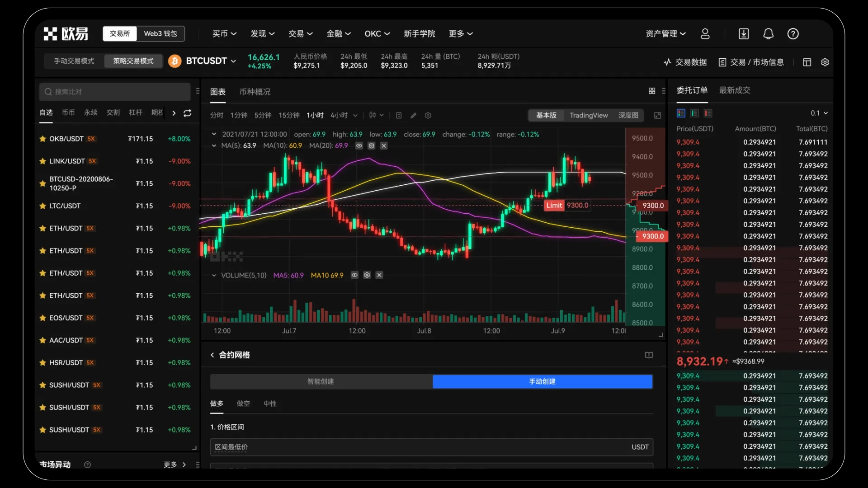Click the Limit 9300.0 order line marker
The height and width of the screenshot is (488, 868).
click(x=567, y=206)
